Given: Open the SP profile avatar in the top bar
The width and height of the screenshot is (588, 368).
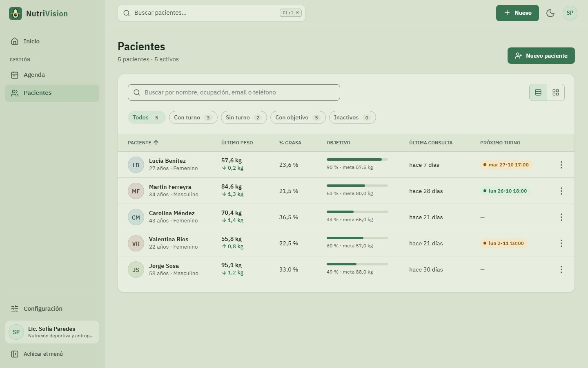Looking at the screenshot, I should (x=570, y=13).
